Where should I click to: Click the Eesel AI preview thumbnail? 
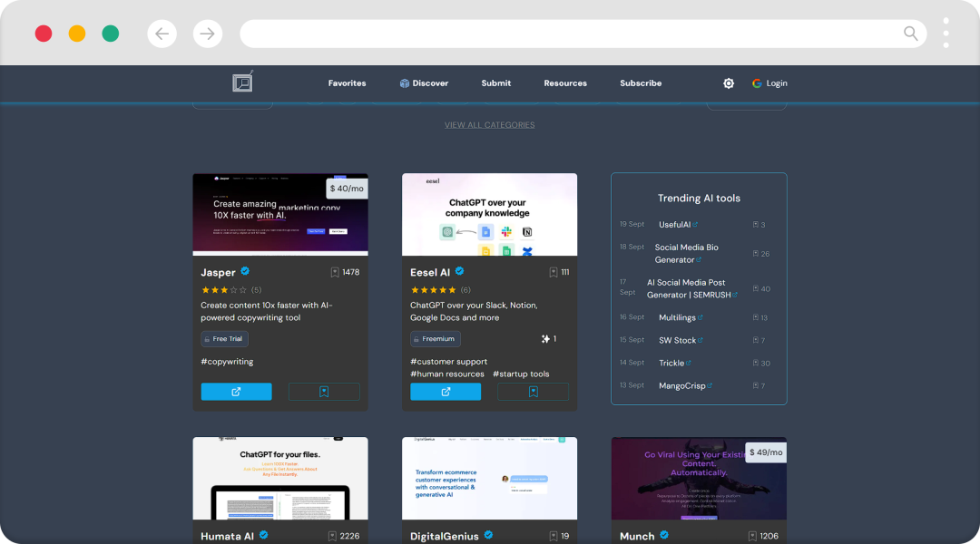pos(489,214)
